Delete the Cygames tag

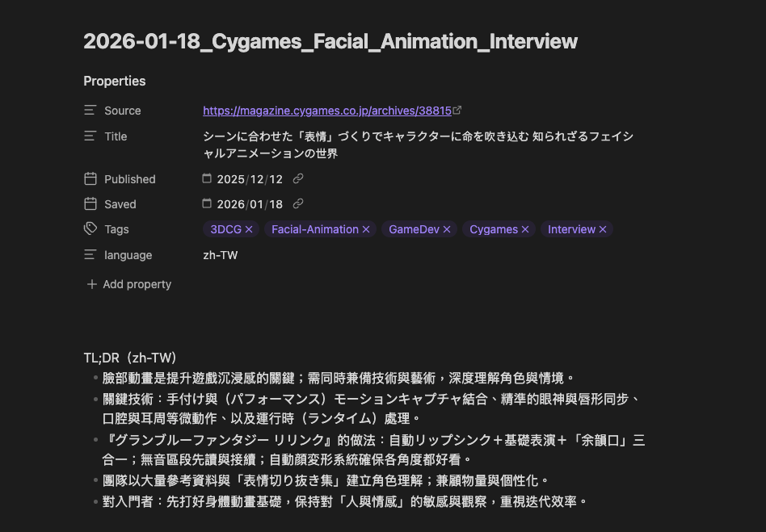click(525, 230)
